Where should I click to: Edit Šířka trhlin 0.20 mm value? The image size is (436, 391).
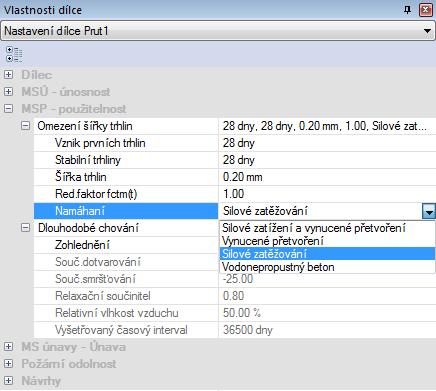click(x=327, y=177)
